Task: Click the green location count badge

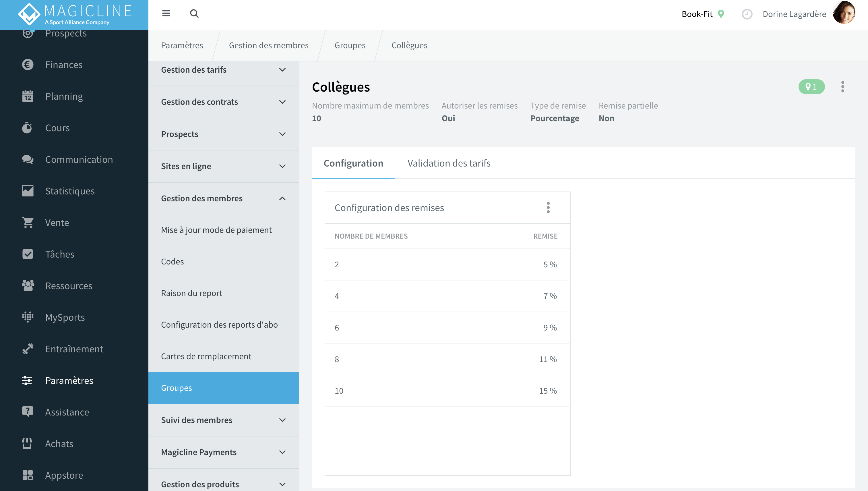Action: [811, 87]
